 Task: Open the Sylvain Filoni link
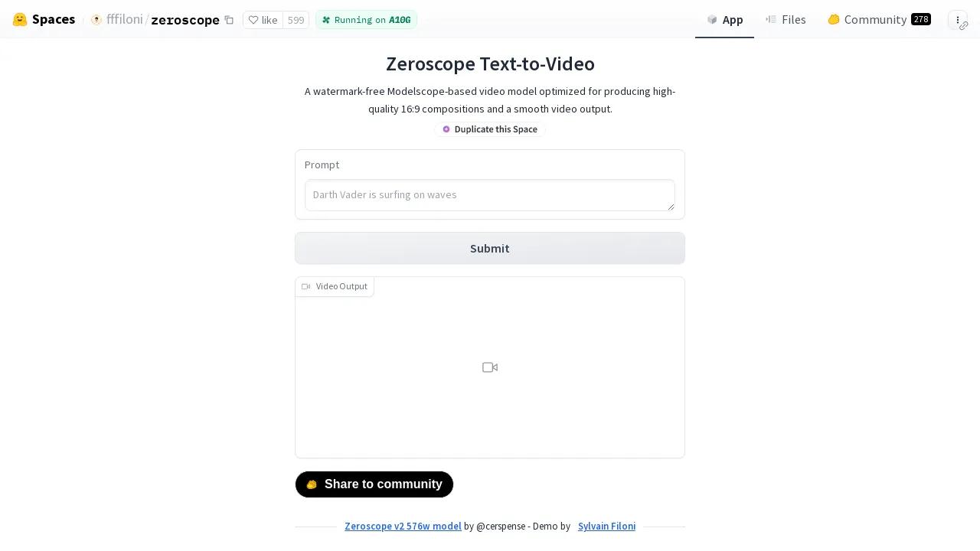coord(606,527)
